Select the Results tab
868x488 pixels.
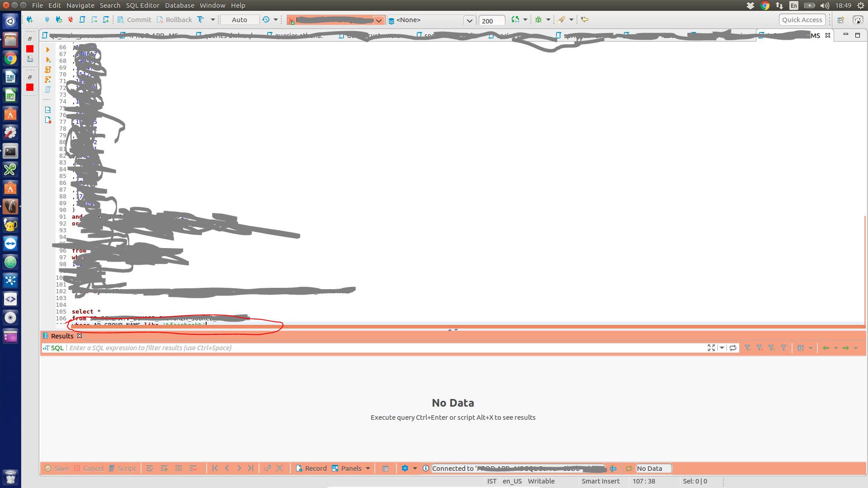pyautogui.click(x=62, y=336)
